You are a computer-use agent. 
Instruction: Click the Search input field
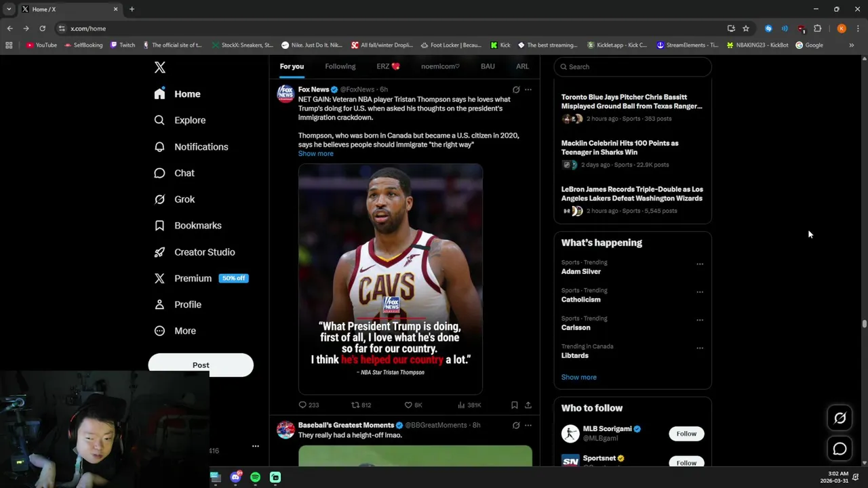click(x=633, y=66)
